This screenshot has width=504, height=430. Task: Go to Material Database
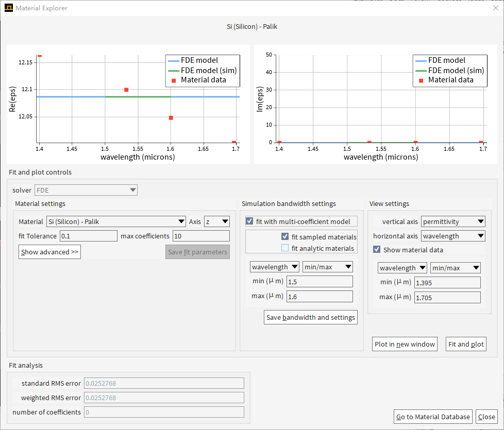pos(433,417)
